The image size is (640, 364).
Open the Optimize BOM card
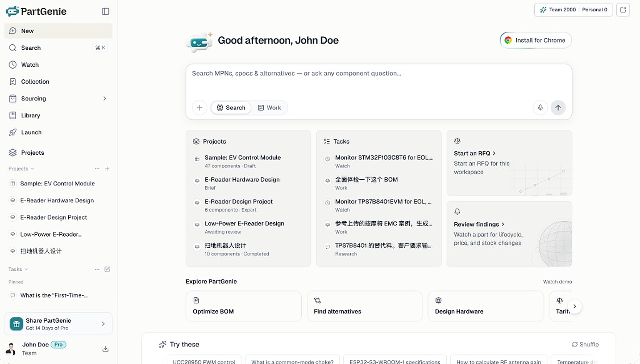[x=243, y=306]
